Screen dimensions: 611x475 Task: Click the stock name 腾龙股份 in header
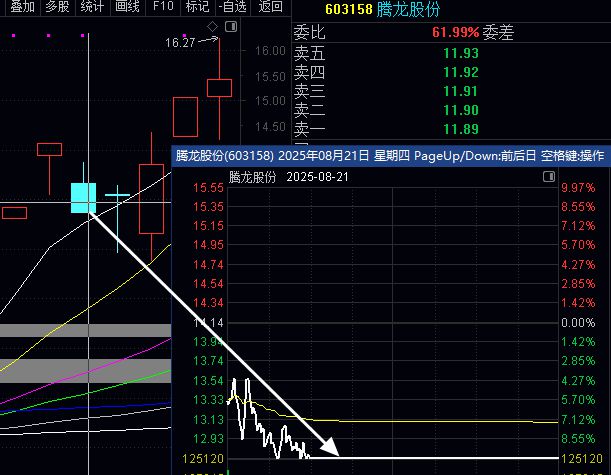click(x=408, y=9)
